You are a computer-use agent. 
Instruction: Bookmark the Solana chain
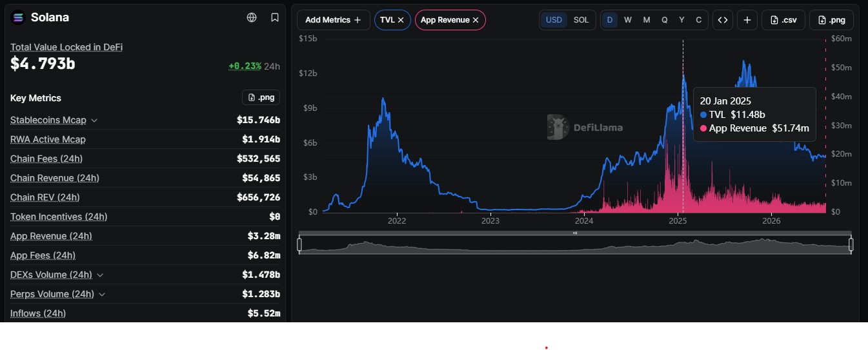tap(275, 17)
